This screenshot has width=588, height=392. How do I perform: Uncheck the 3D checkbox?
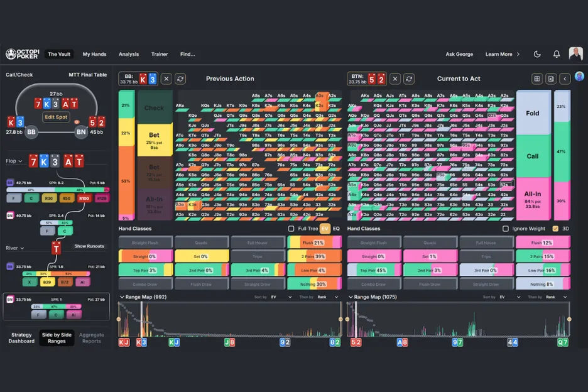pos(555,229)
